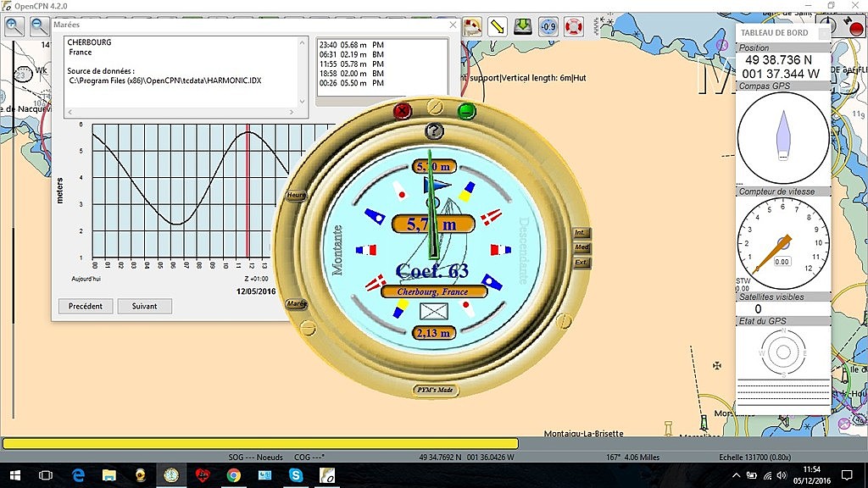This screenshot has width=868, height=488.
Task: Click the Coef. 63 value on dial
Action: (432, 270)
